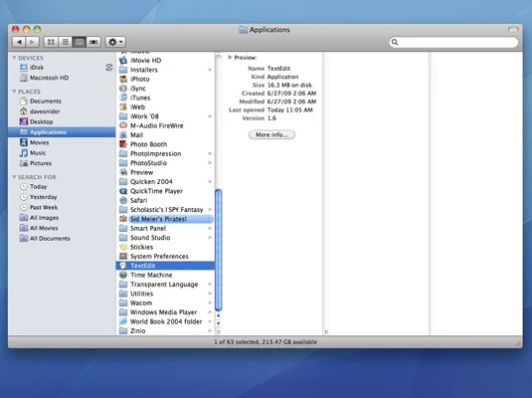Show files from Today
Image resolution: width=532 pixels, height=398 pixels.
(x=62, y=187)
